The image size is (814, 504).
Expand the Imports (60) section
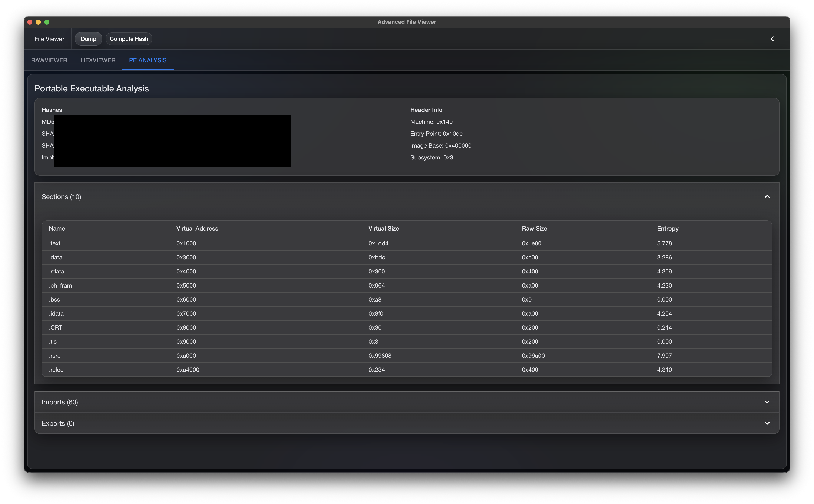click(767, 402)
